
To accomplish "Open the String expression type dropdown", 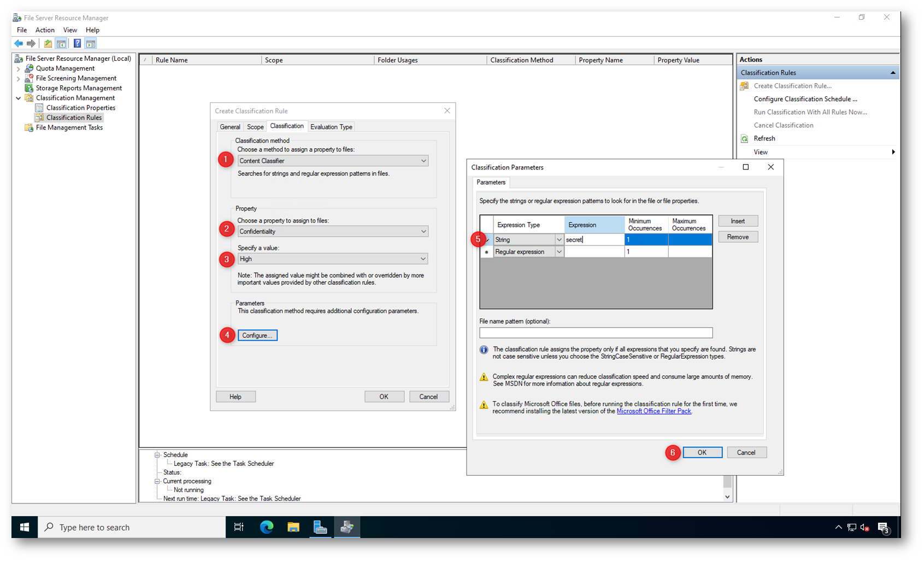I will 558,239.
